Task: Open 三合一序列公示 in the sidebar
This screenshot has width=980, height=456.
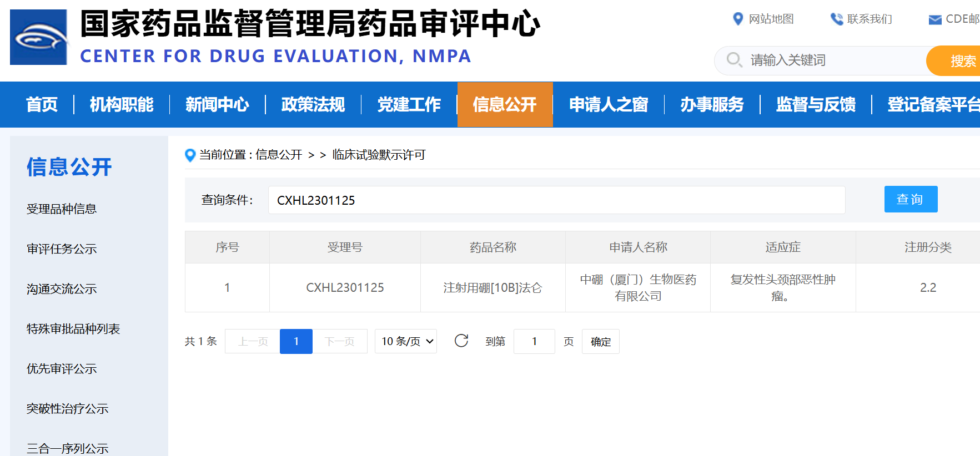Action: [67, 449]
